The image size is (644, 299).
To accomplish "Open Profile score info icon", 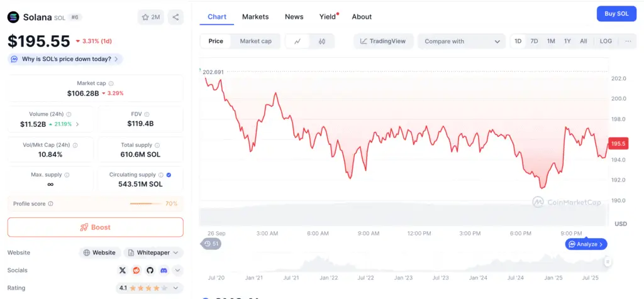I will (x=50, y=204).
